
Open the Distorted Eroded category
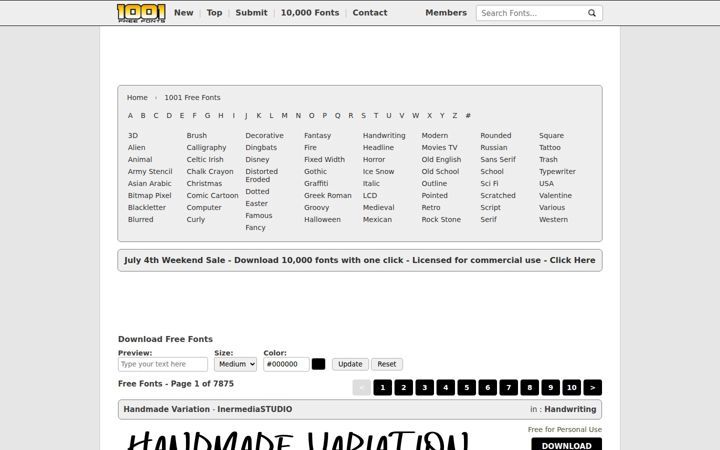[261, 175]
